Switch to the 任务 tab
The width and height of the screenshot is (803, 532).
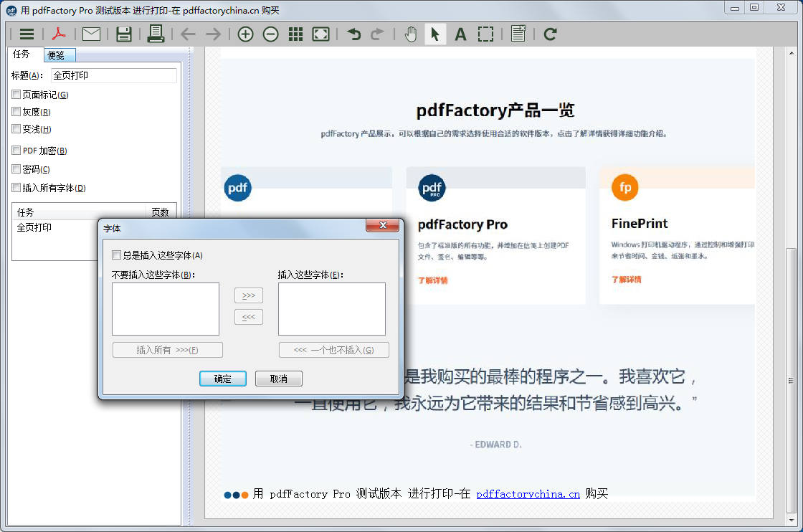point(22,54)
